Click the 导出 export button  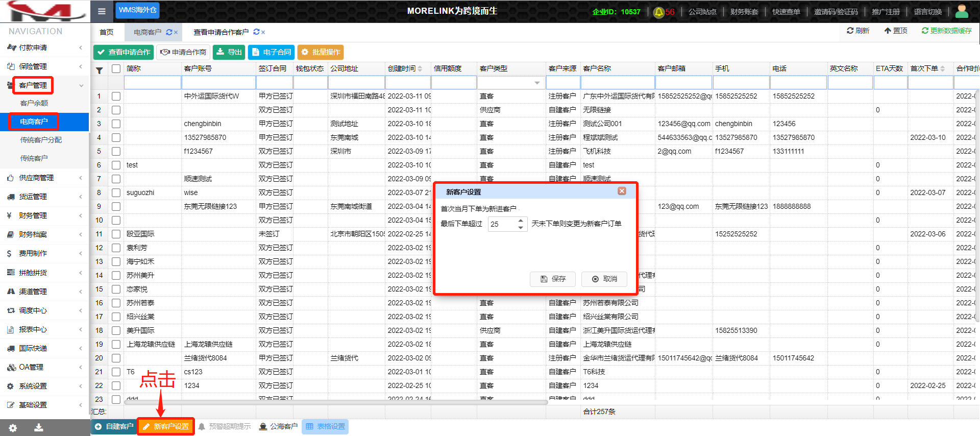[229, 52]
